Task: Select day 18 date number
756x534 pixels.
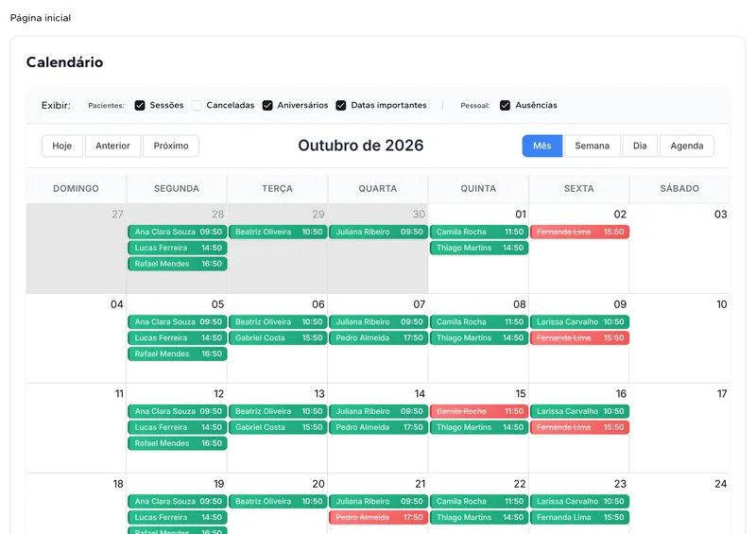Action: coord(118,484)
